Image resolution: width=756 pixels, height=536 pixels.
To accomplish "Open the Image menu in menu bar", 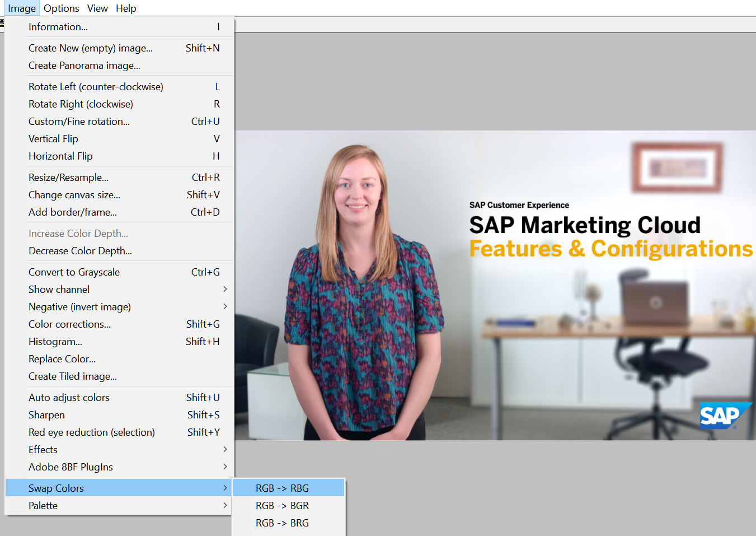I will (22, 8).
